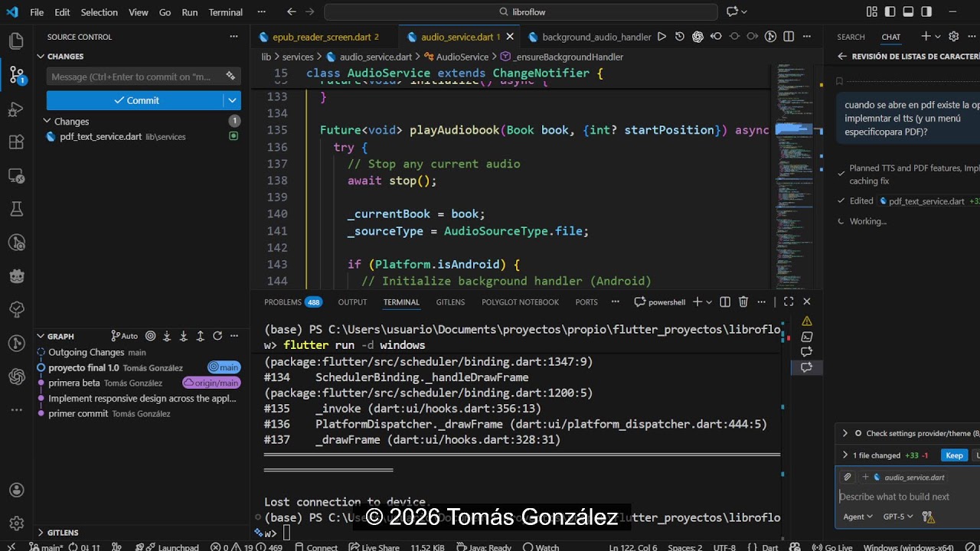Split the editor to the right
This screenshot has width=980, height=551.
(789, 37)
